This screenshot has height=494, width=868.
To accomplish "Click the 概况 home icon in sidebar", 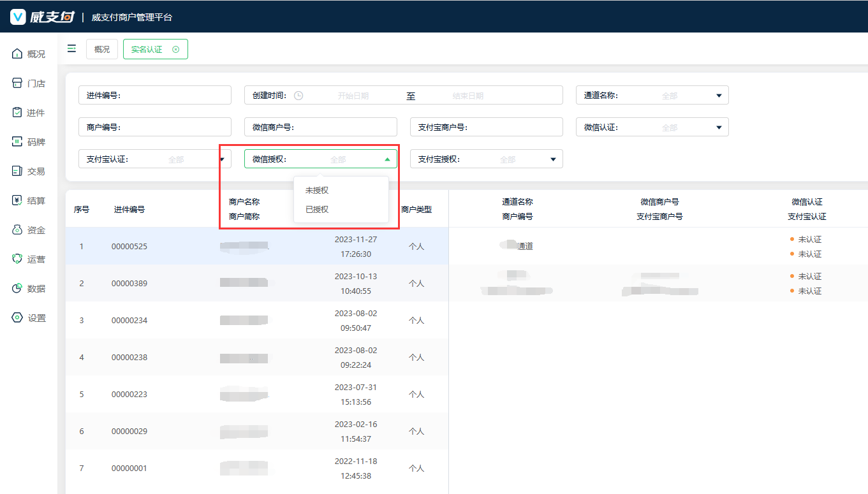I will coord(17,54).
